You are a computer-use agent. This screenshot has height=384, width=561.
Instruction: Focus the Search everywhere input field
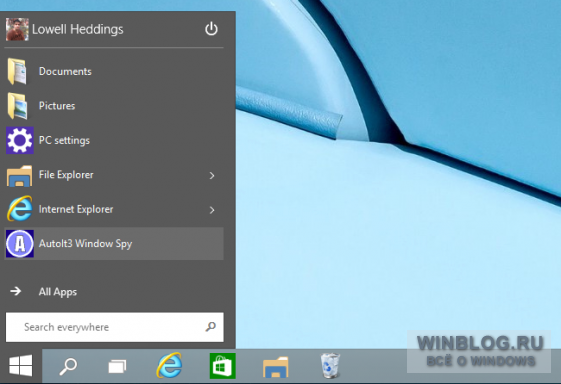(114, 327)
